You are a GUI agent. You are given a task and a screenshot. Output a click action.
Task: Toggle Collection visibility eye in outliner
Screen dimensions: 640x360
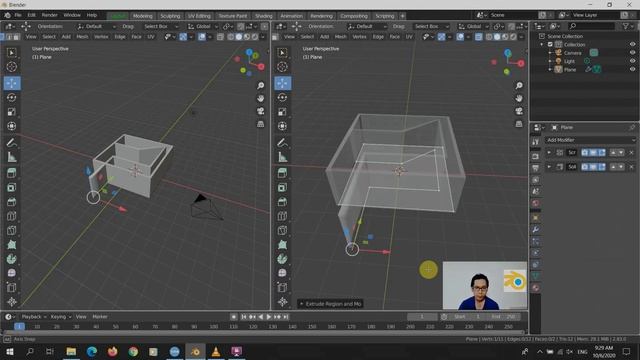(632, 44)
